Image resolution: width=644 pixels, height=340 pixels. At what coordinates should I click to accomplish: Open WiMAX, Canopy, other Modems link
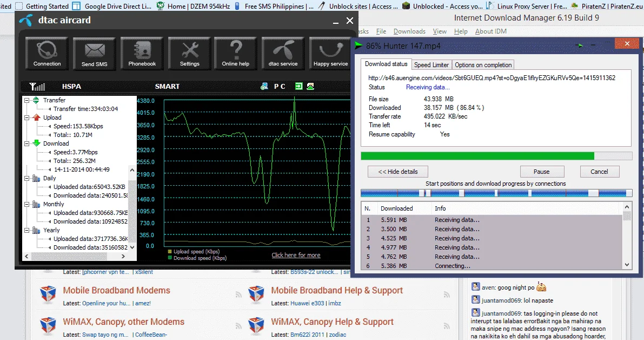click(x=124, y=322)
